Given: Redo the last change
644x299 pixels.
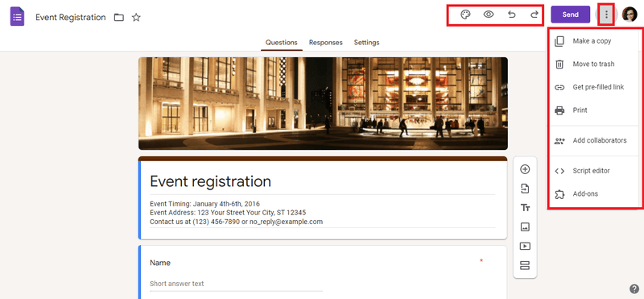Looking at the screenshot, I should coord(534,15).
